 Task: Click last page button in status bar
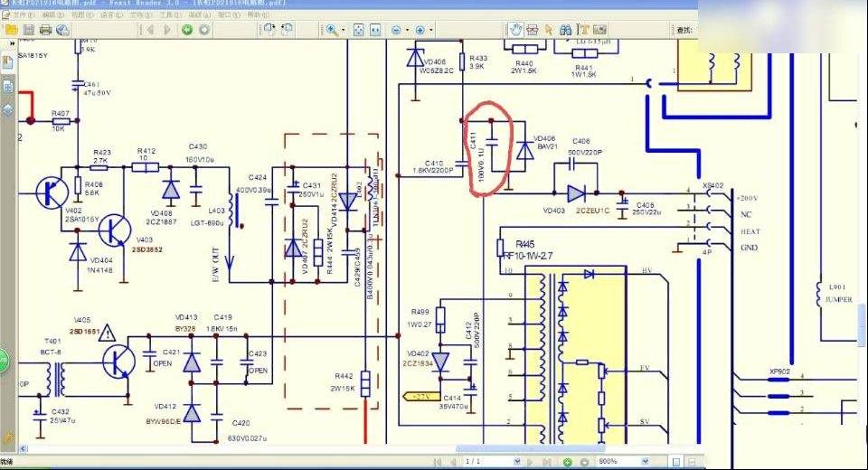(547, 462)
